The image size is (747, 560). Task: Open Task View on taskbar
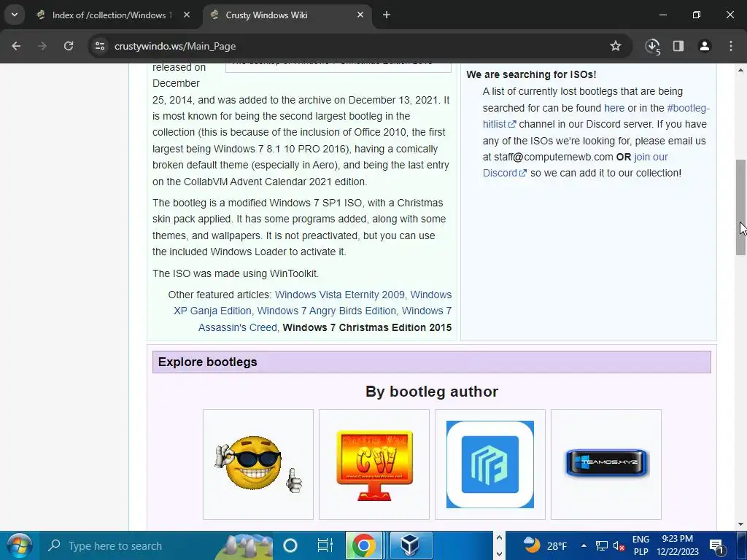pos(325,545)
